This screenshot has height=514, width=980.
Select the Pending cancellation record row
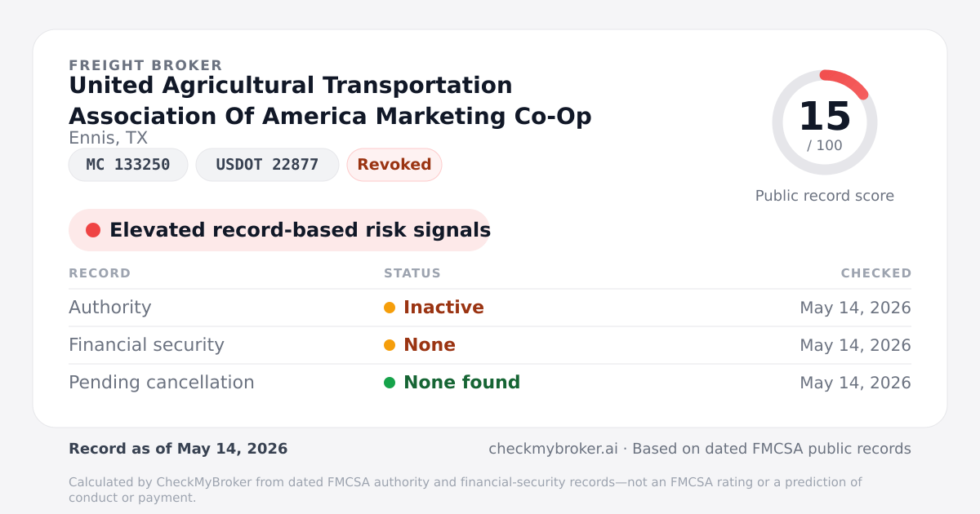point(490,383)
